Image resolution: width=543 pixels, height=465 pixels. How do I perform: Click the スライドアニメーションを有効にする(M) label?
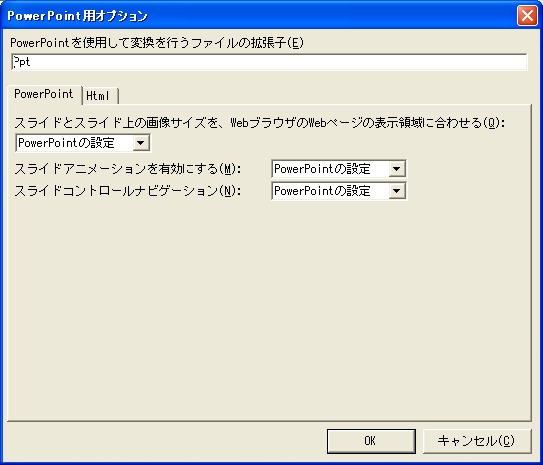[128, 169]
